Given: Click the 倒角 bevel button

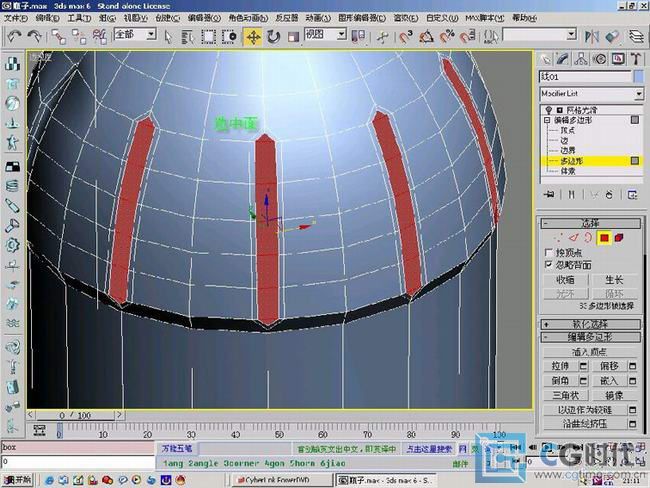Looking at the screenshot, I should (x=560, y=381).
